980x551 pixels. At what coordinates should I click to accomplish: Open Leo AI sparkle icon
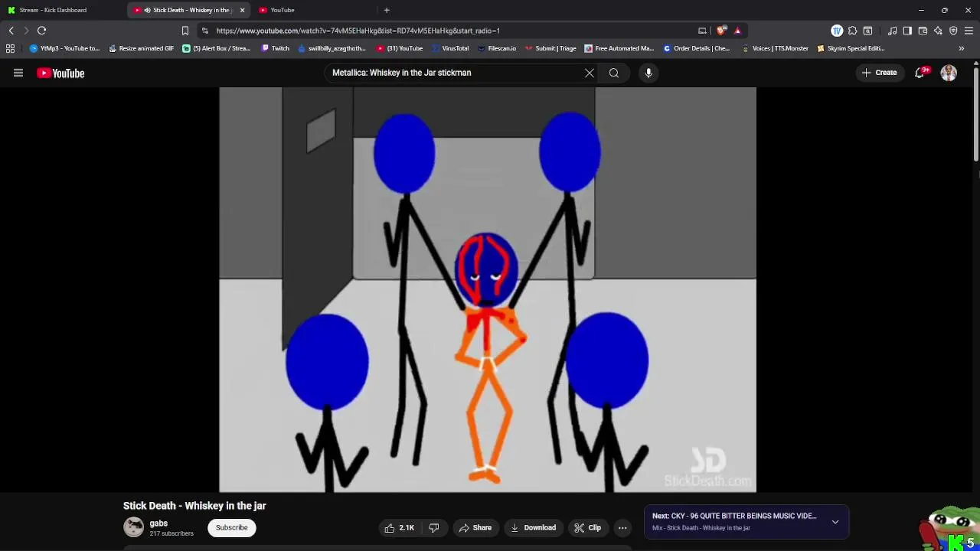click(x=938, y=31)
